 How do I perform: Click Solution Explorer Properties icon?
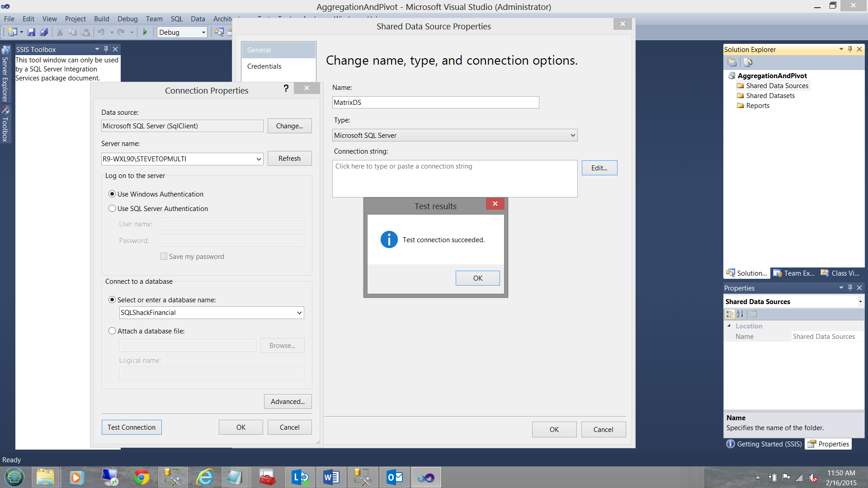[x=732, y=62]
